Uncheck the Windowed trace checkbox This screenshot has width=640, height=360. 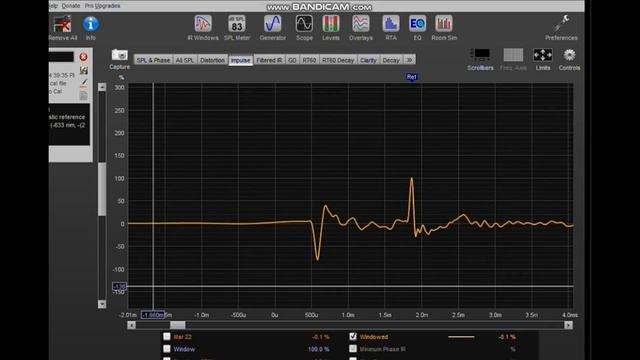[x=353, y=336]
